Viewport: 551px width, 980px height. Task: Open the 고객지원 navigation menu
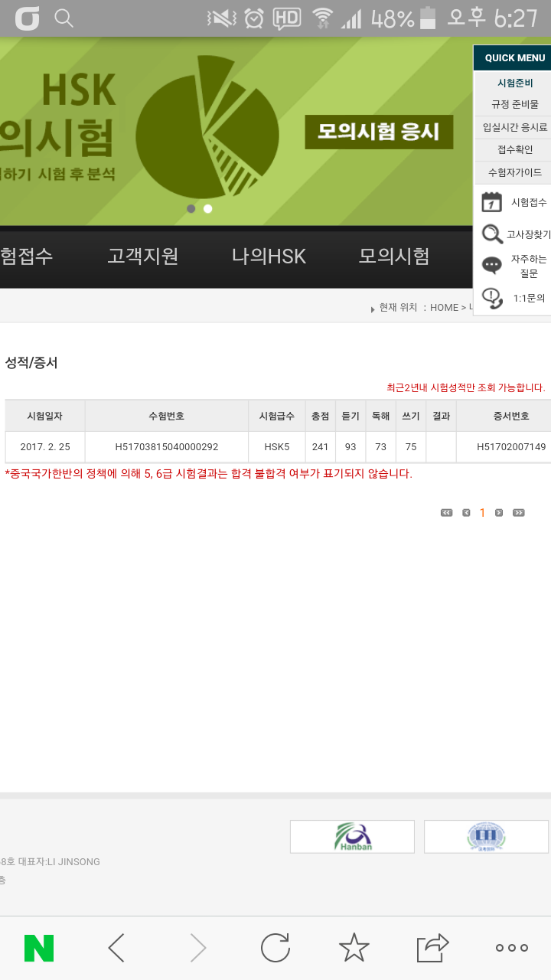coord(143,256)
